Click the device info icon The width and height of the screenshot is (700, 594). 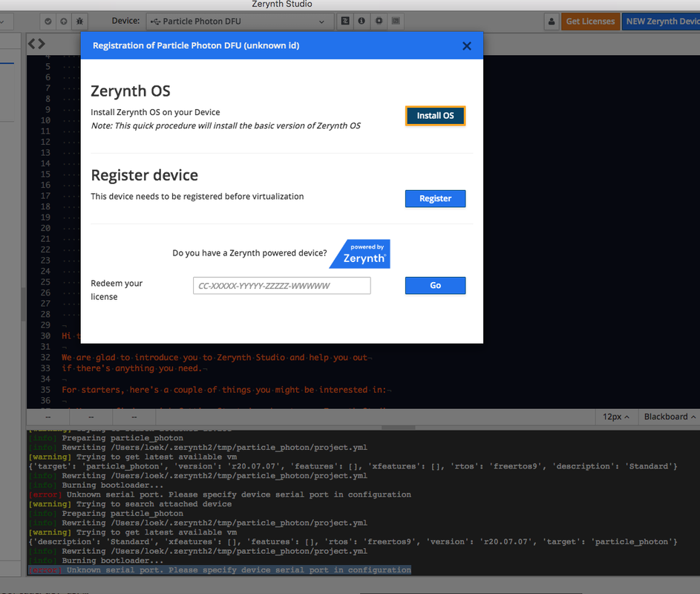(x=362, y=21)
